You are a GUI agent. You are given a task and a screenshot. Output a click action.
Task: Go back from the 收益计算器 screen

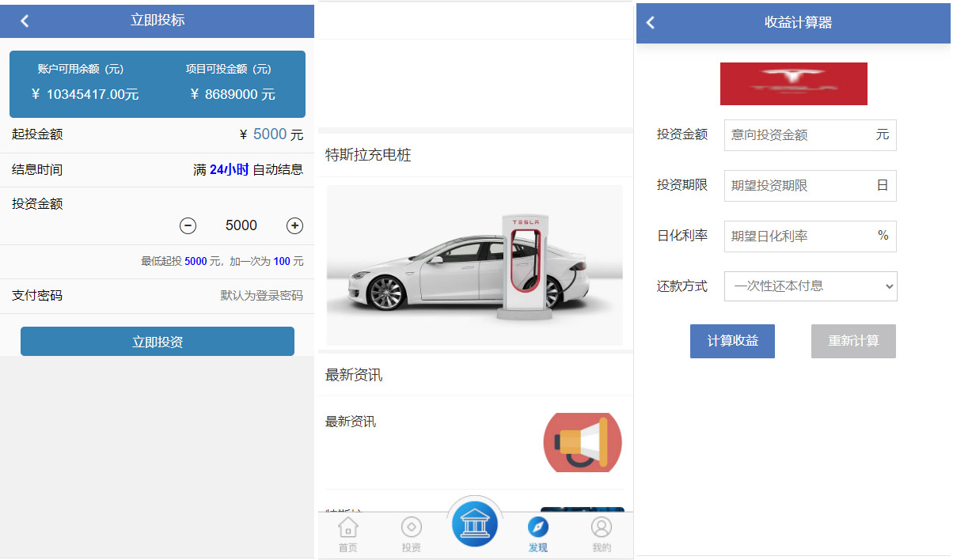click(651, 22)
